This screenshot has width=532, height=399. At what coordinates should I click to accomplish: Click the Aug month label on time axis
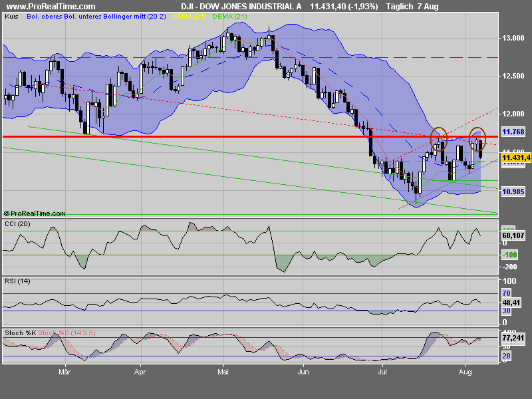[465, 372]
